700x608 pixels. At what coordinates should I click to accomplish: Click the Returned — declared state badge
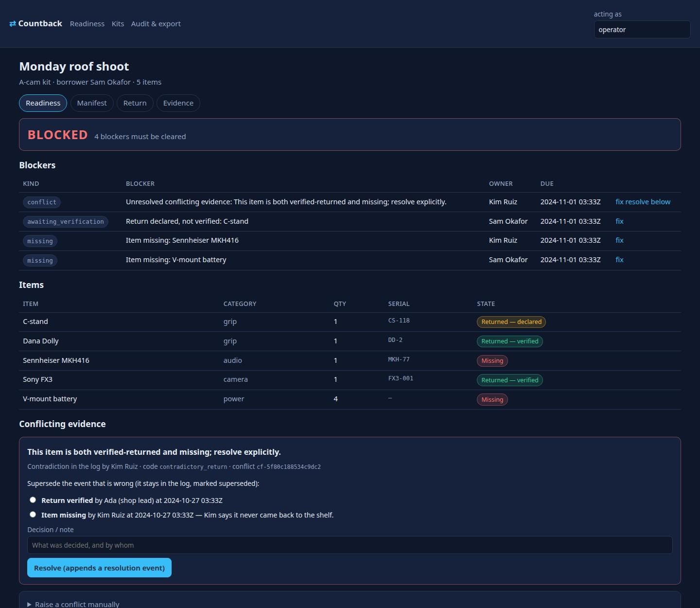tap(511, 322)
